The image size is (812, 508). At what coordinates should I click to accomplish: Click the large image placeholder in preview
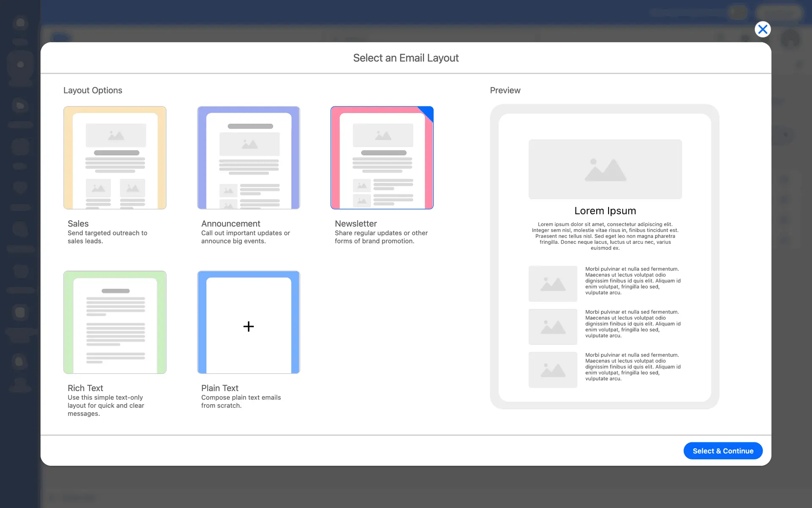pos(605,169)
